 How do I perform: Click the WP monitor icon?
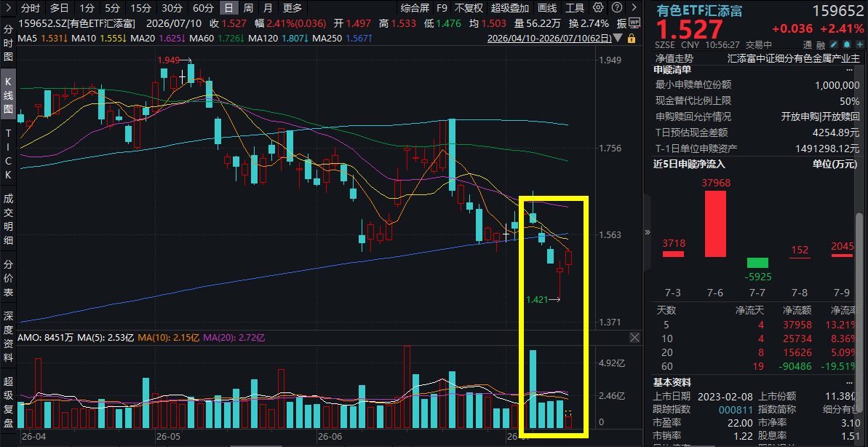pyautogui.click(x=635, y=23)
